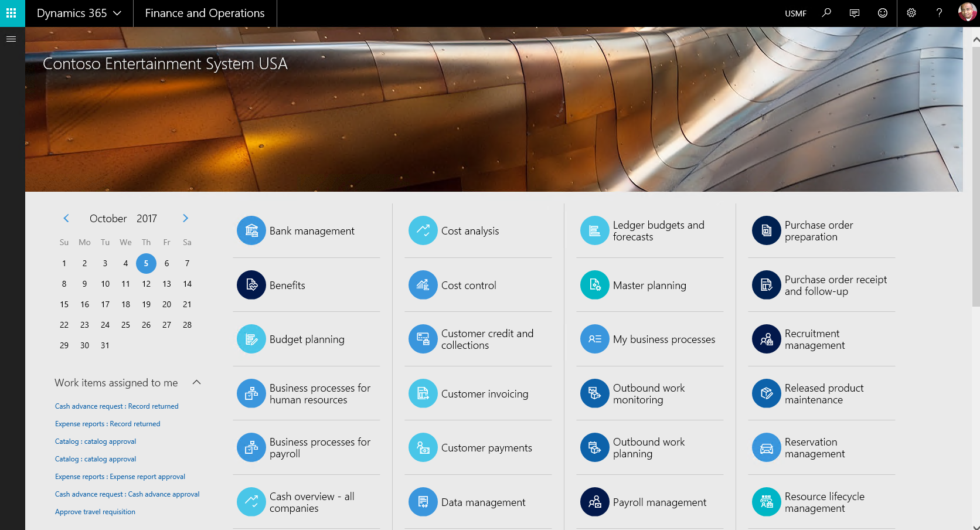Open My business processes icon
Screen dimensions: 980x530
(595, 339)
